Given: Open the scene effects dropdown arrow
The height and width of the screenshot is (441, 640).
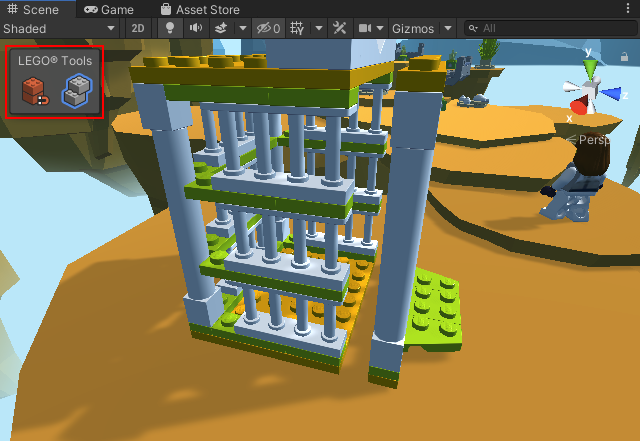Looking at the screenshot, I should [x=242, y=29].
